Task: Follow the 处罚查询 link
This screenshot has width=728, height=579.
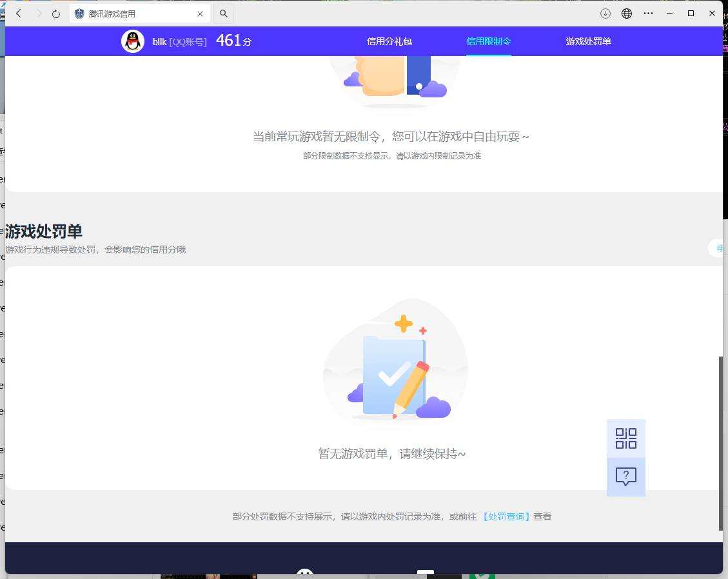Action: [507, 516]
